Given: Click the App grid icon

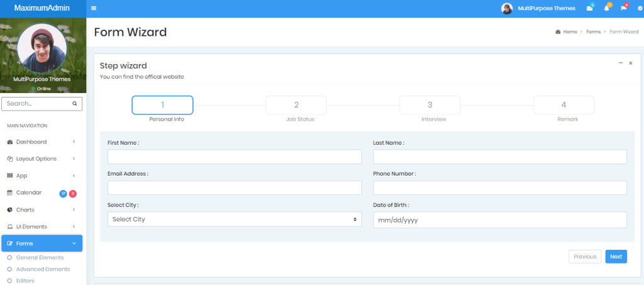Looking at the screenshot, I should pos(10,176).
